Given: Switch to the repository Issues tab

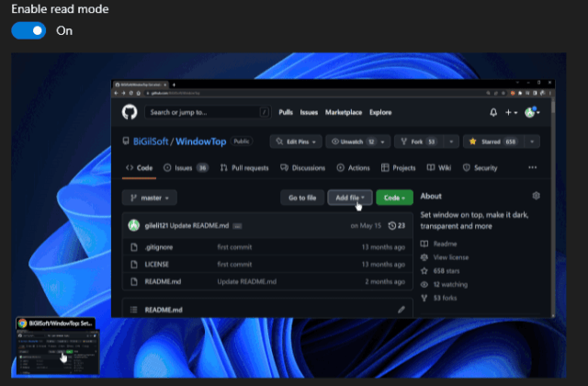Looking at the screenshot, I should point(186,167).
